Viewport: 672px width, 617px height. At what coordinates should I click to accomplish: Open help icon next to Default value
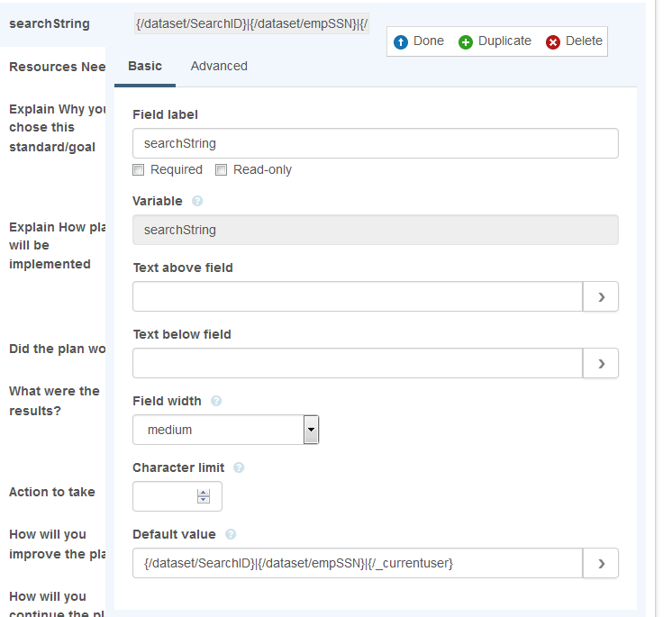(231, 534)
